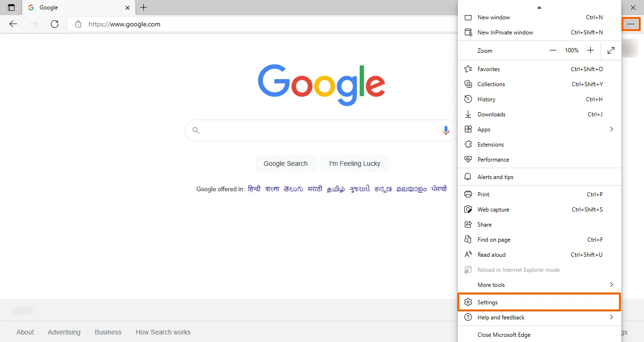Viewport: 644px width, 342px height.
Task: Open the vertical tabs icon
Action: pos(11,8)
